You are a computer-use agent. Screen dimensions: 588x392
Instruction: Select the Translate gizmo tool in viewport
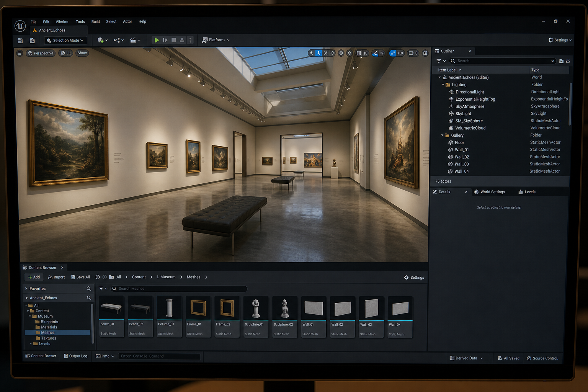tap(318, 53)
